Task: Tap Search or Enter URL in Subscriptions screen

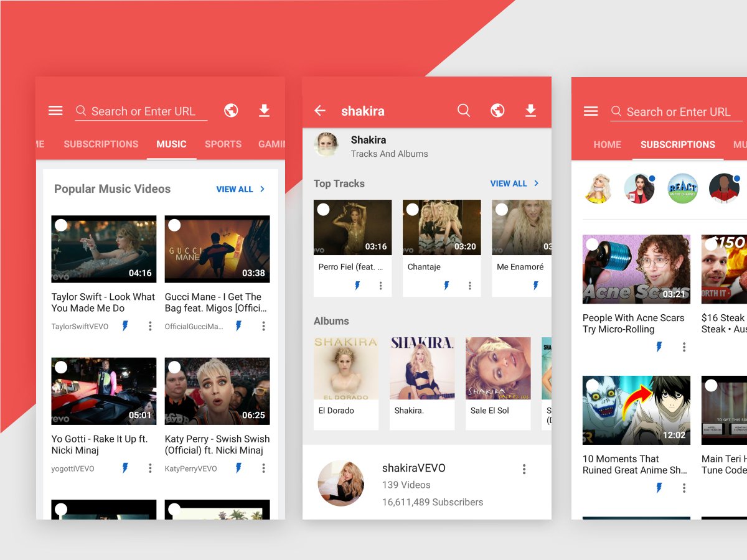Action: coord(677,112)
